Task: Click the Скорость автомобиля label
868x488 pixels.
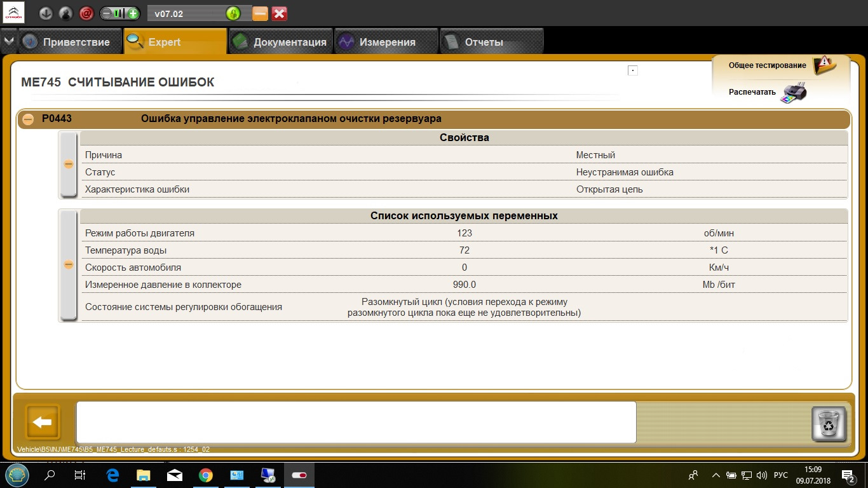Action: [x=133, y=268]
